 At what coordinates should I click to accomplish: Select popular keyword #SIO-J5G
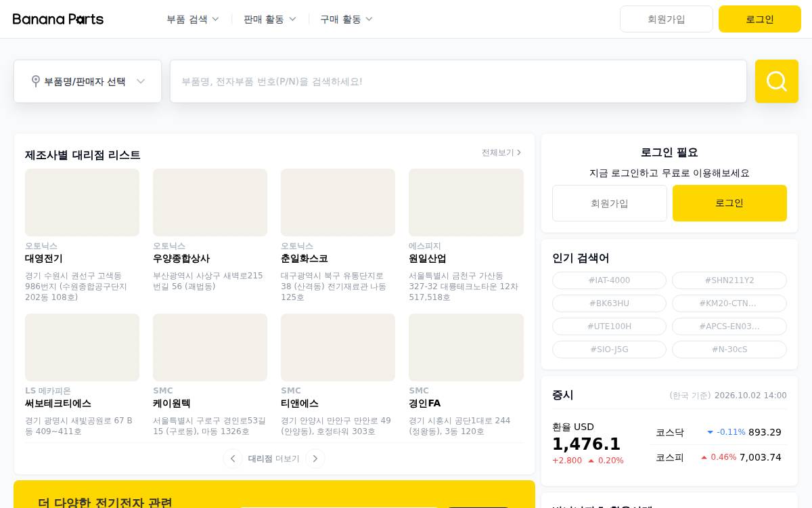click(610, 350)
